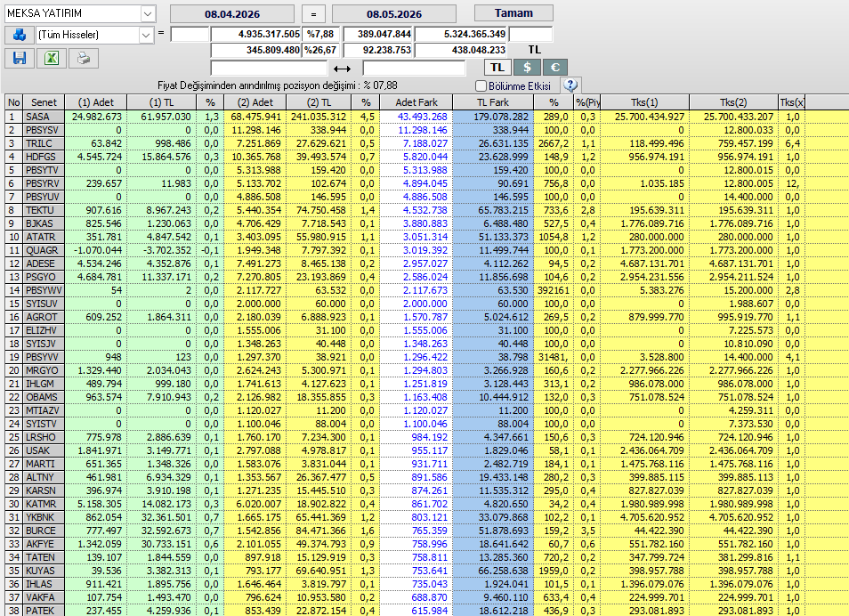Enable the Bölünme Etkisi checkbox
Image resolution: width=849 pixels, height=616 pixels.
click(481, 86)
